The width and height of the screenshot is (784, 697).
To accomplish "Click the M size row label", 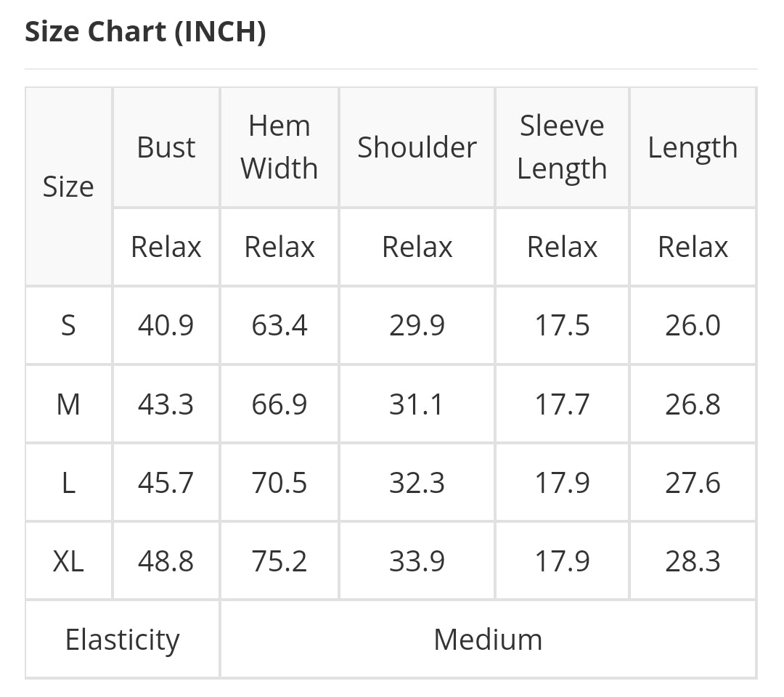I will click(x=68, y=404).
